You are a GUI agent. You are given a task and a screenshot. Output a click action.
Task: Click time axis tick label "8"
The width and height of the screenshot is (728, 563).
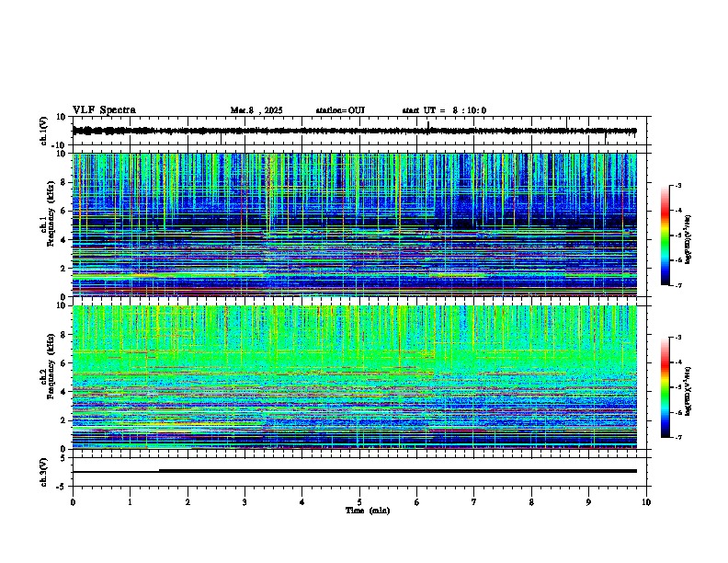click(x=531, y=502)
